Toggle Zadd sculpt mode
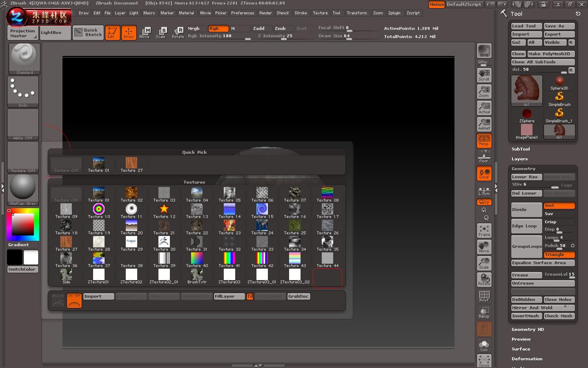Screen dimensions: 588x368 [x=261, y=28]
